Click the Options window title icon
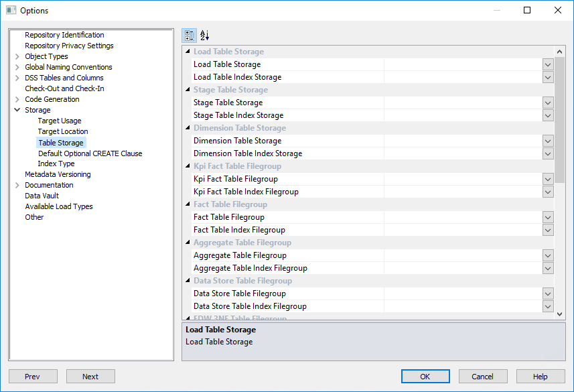The width and height of the screenshot is (574, 392). point(11,10)
